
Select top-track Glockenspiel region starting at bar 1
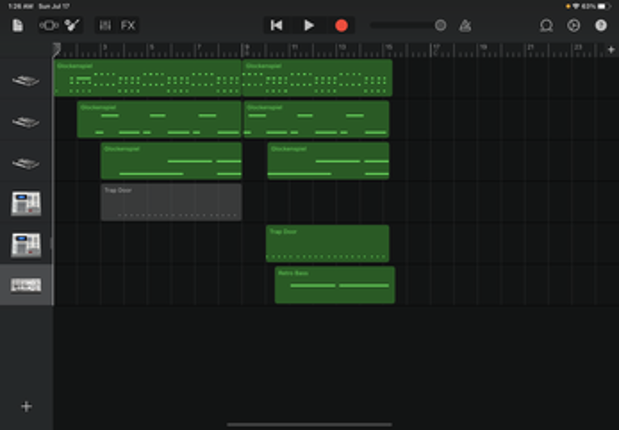coord(148,78)
